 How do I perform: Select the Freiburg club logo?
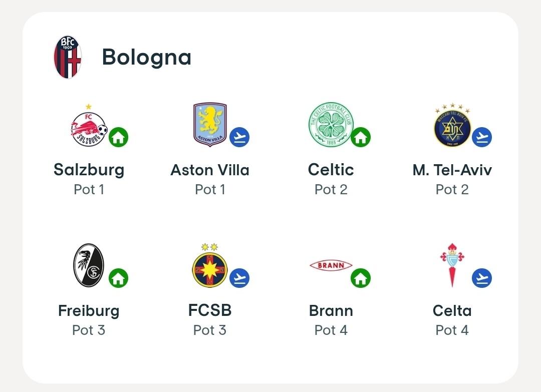[89, 265]
